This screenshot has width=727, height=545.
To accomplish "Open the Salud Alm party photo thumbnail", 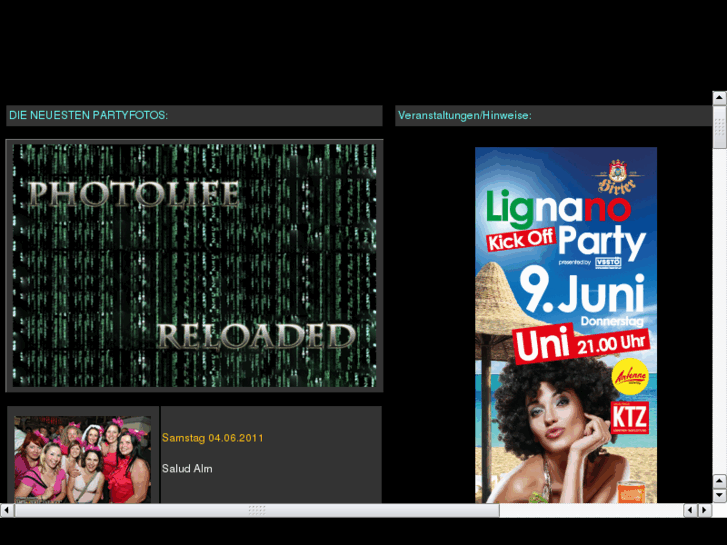I will 83,459.
